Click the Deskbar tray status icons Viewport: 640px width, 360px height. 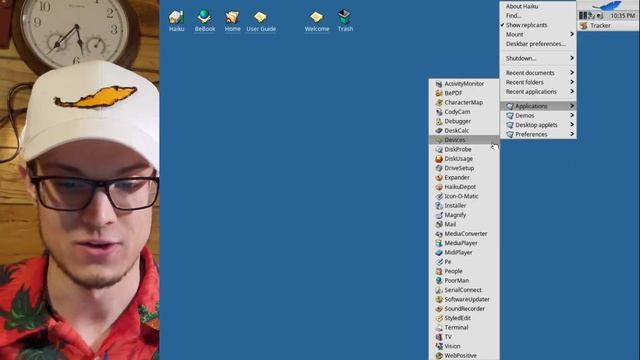(x=591, y=16)
